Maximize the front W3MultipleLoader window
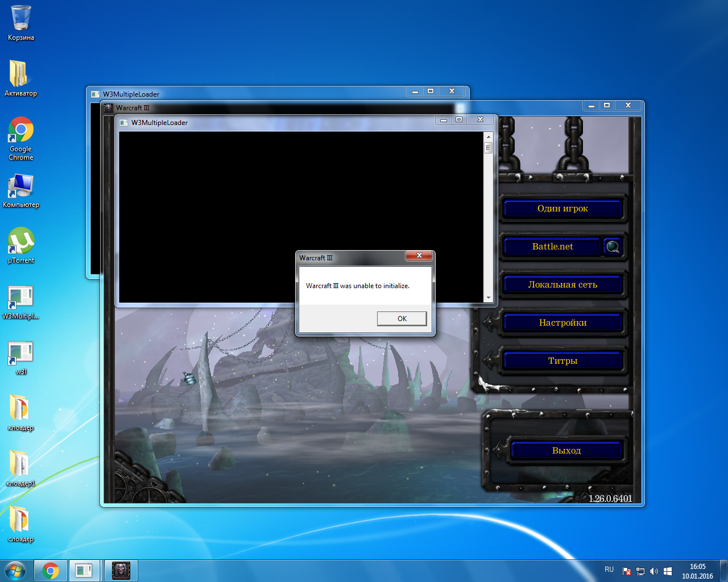Viewport: 728px width, 582px height. coord(458,120)
